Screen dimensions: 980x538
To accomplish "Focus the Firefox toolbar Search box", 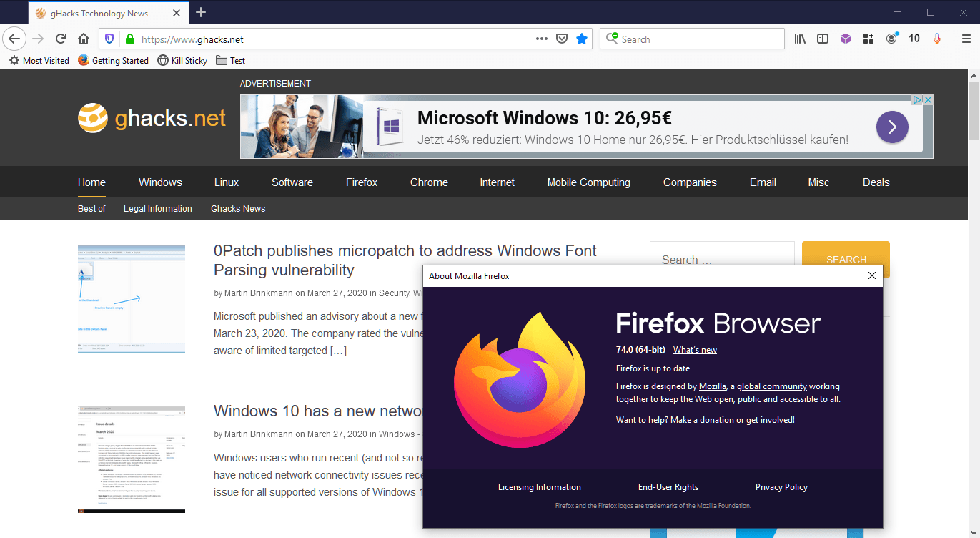I will pyautogui.click(x=692, y=39).
